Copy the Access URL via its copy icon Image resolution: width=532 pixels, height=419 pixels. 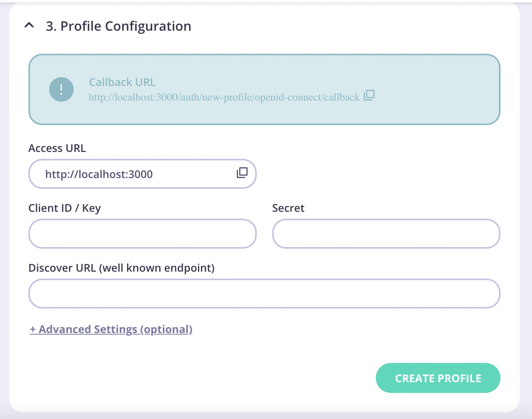point(242,173)
